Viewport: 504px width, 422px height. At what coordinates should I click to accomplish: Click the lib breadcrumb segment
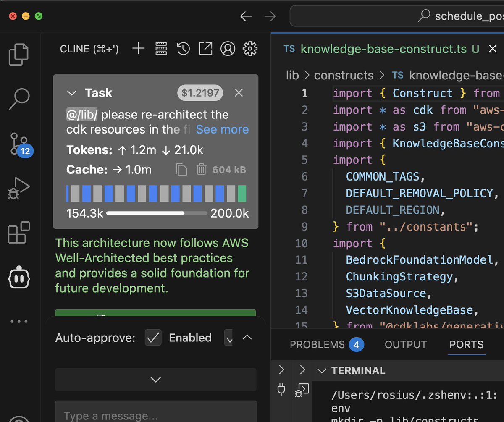click(x=292, y=75)
